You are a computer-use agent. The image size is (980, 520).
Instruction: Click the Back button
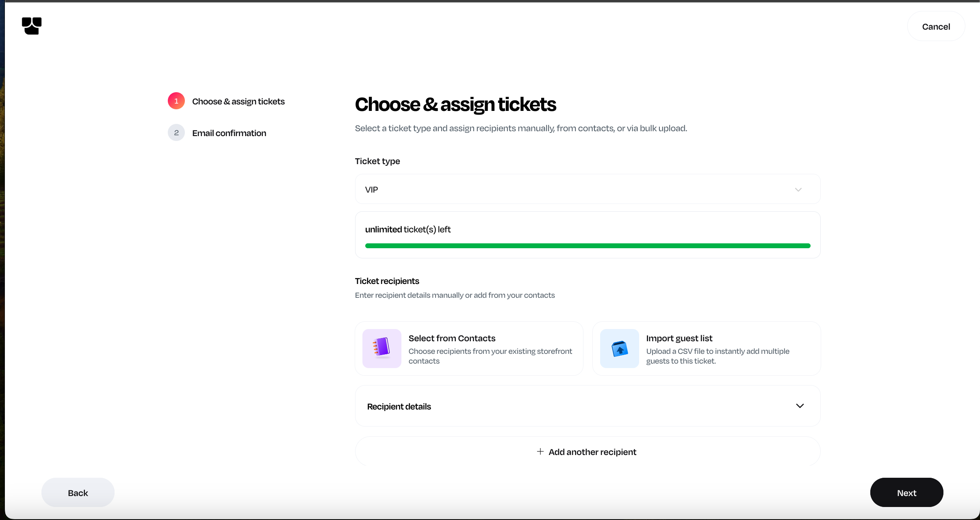pyautogui.click(x=78, y=493)
